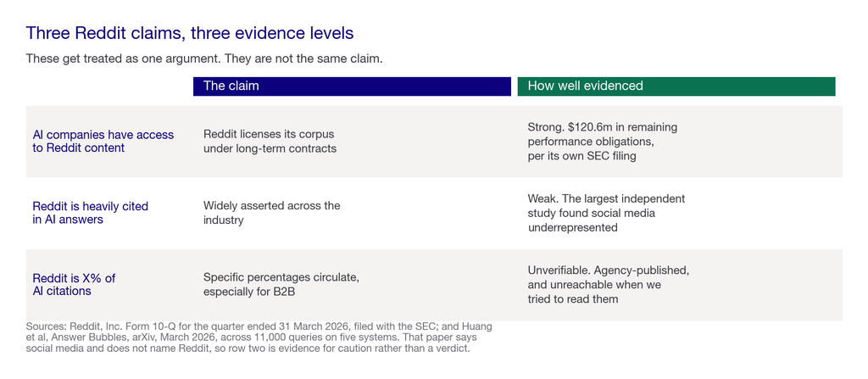
Task: Click 'per its own SEC filing' text
Action: tap(581, 156)
